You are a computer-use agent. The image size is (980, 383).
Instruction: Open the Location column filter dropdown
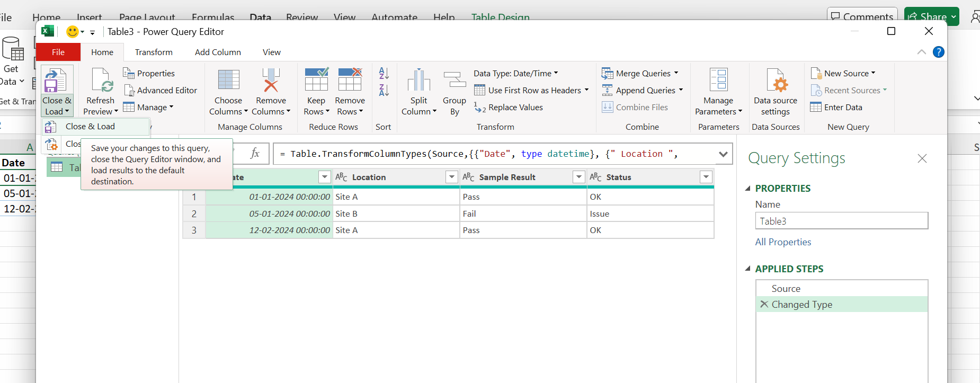(452, 177)
